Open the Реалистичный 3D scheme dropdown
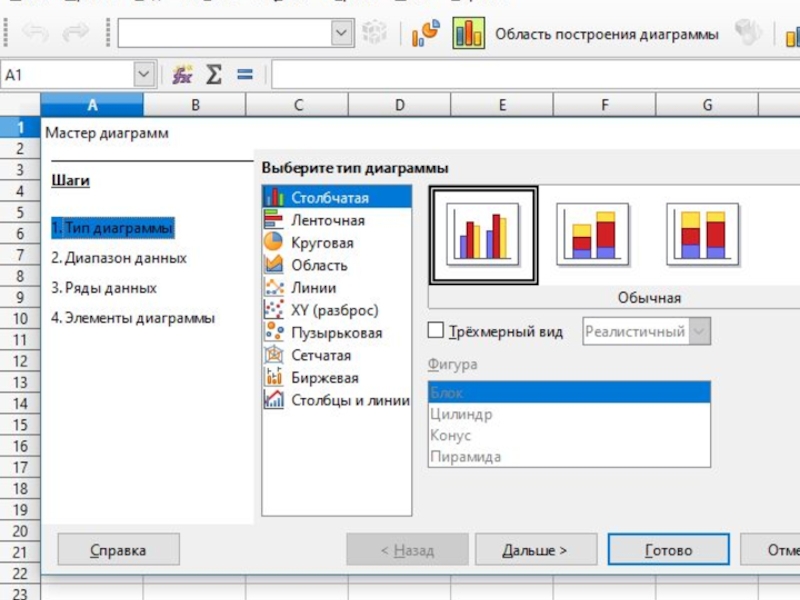 tap(700, 332)
